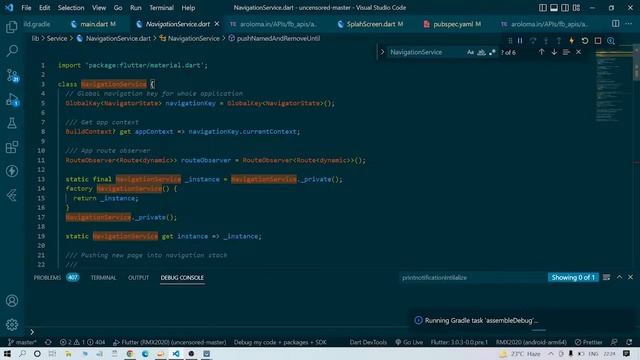Go to previous match in find widget
Screen dimensions: 640x360
(x=541, y=52)
